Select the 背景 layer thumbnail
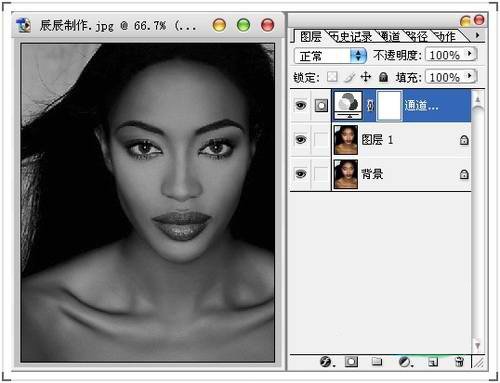Screen dimensions: 500x383 click(x=346, y=174)
